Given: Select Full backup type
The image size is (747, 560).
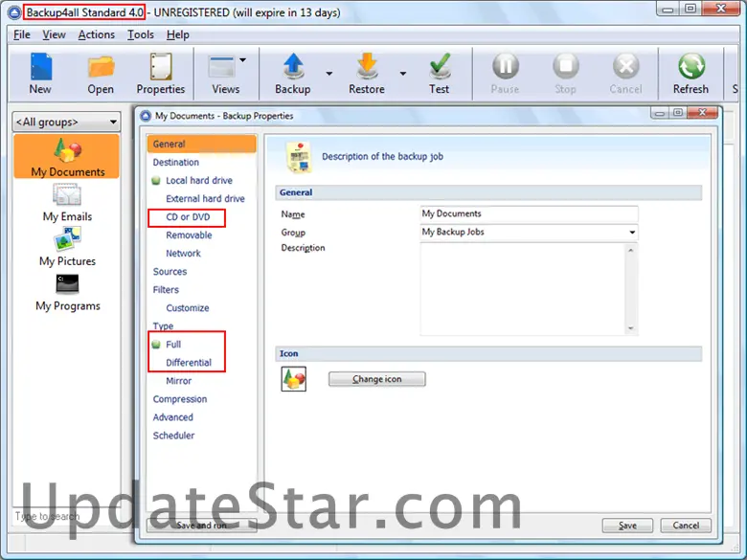Looking at the screenshot, I should pos(173,345).
